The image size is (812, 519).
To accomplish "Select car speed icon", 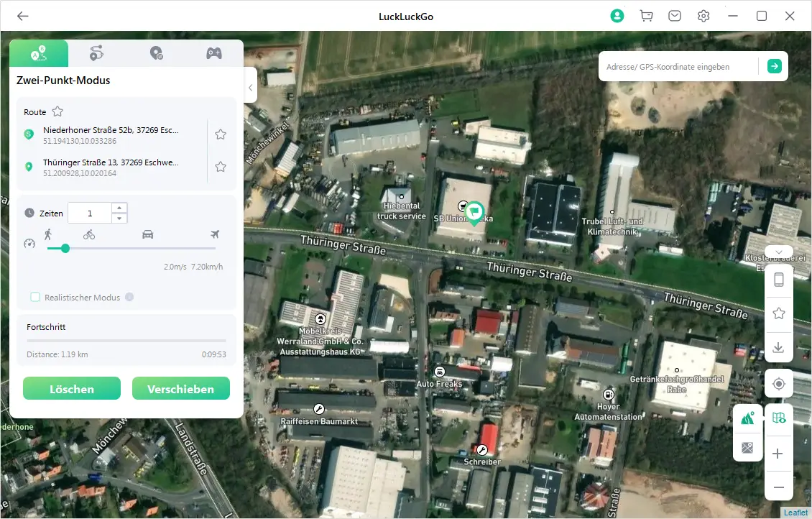I will (x=147, y=234).
